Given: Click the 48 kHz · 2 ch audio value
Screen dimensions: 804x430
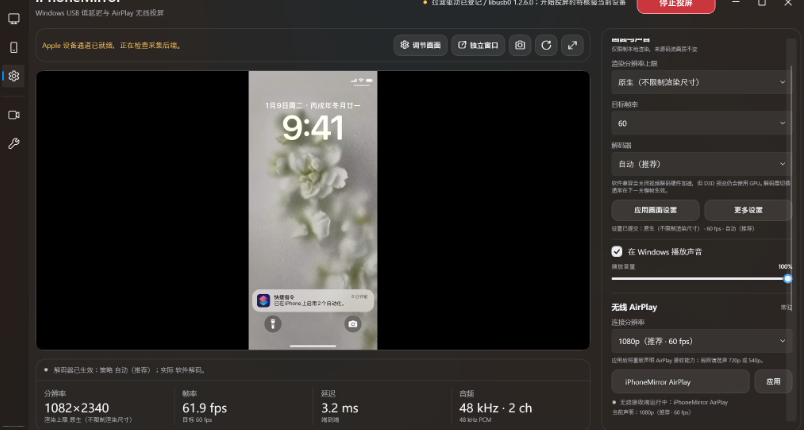Looking at the screenshot, I should [495, 408].
